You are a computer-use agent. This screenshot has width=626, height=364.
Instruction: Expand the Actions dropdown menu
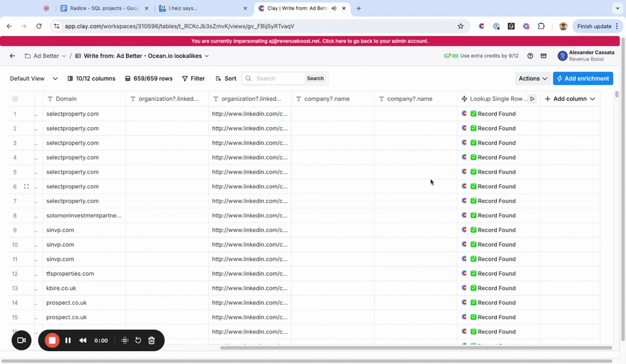pos(532,78)
